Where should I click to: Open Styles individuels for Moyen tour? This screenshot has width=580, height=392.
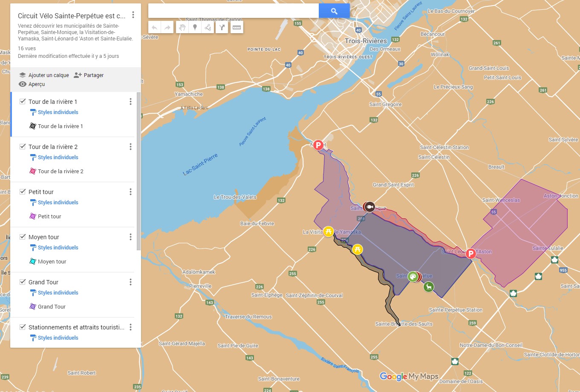point(54,248)
